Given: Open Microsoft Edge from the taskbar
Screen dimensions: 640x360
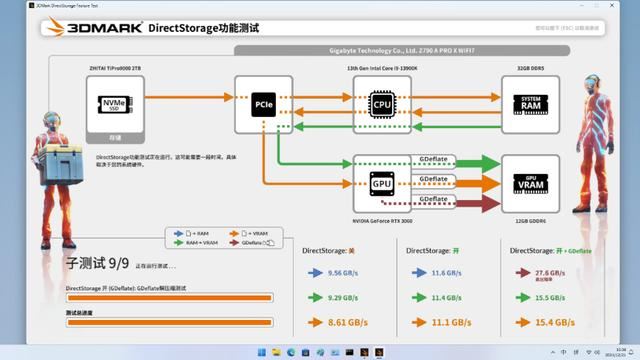Looking at the screenshot, I should (x=291, y=352).
